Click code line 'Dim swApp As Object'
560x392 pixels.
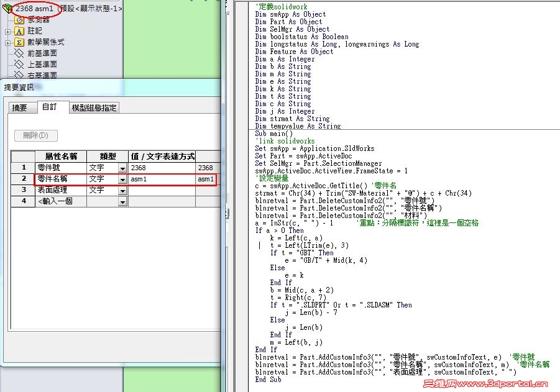(x=290, y=14)
